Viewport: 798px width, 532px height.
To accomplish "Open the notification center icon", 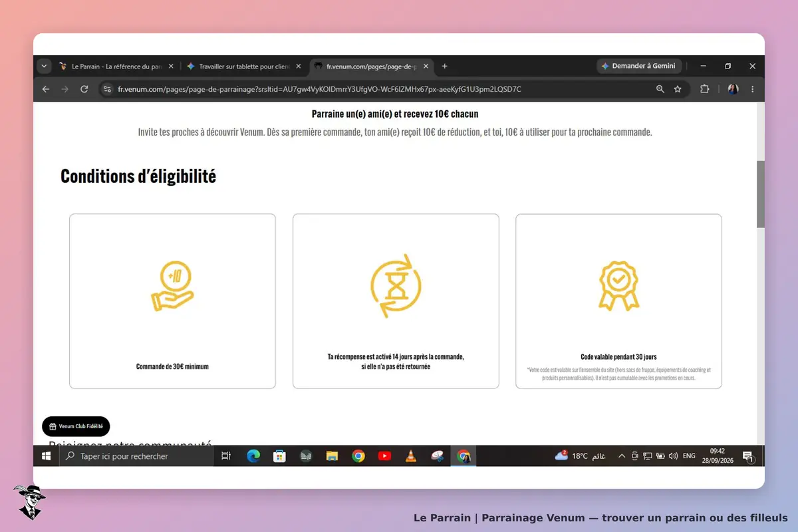I will [x=747, y=456].
